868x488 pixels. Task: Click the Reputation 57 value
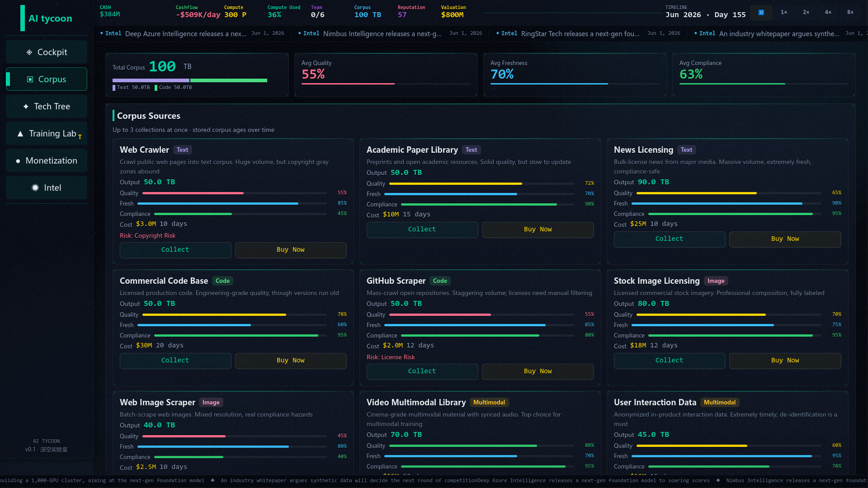click(402, 15)
